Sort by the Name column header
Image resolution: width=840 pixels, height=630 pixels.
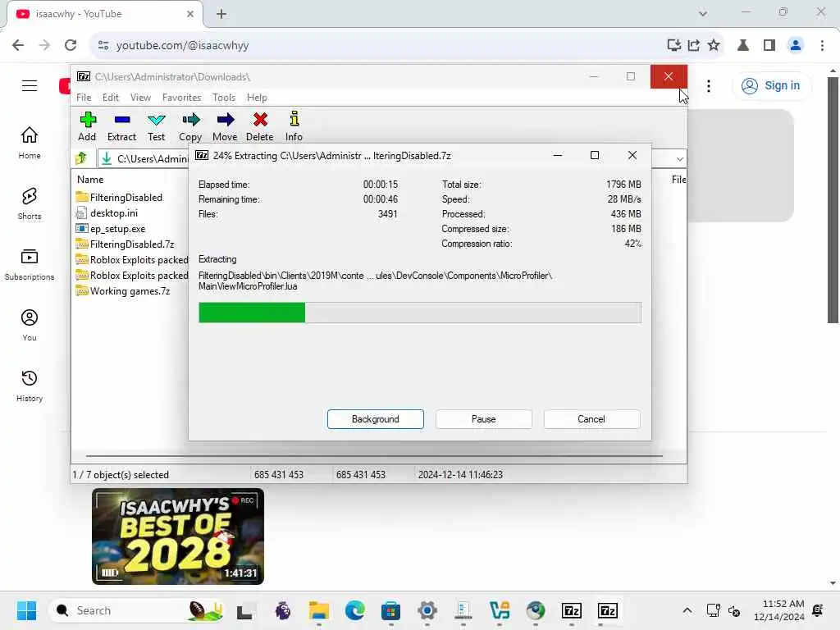(90, 180)
